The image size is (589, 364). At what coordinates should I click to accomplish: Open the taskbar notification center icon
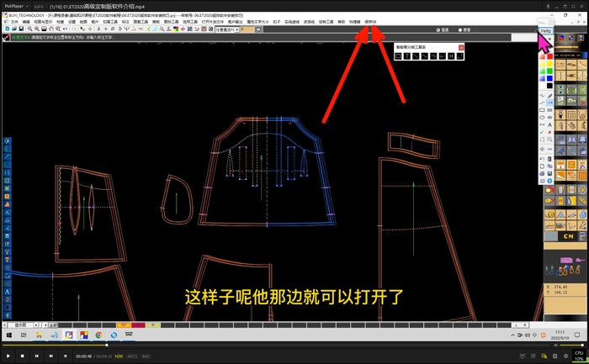[577, 335]
